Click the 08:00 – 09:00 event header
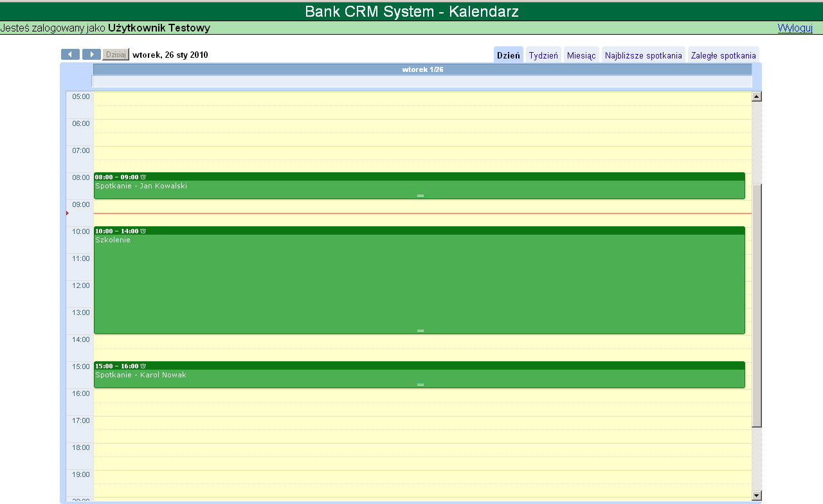The image size is (823, 504). pos(419,177)
